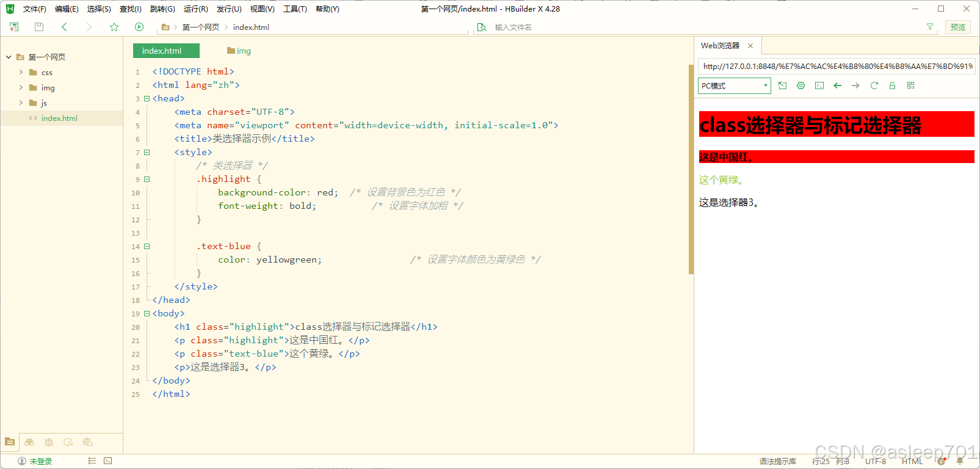Switch to the index.html editor tab
The height and width of the screenshot is (469, 980).
[166, 51]
